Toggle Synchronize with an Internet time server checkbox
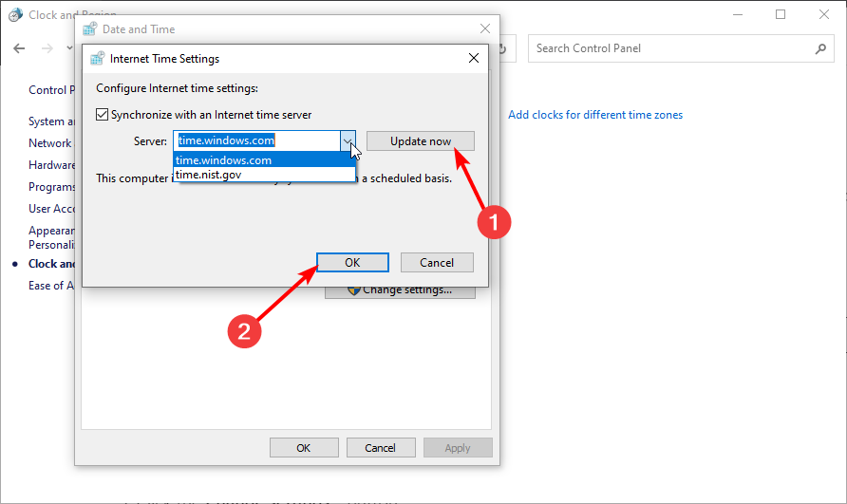The image size is (847, 504). point(103,115)
